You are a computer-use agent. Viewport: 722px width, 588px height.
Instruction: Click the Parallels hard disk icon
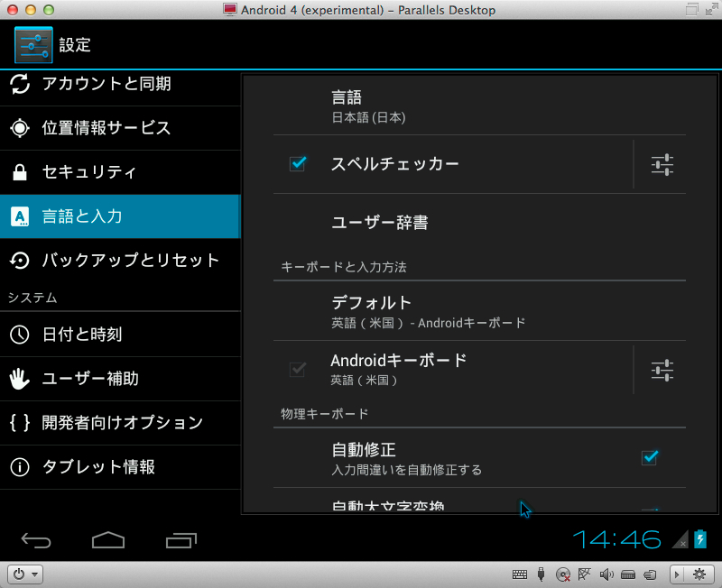(628, 574)
